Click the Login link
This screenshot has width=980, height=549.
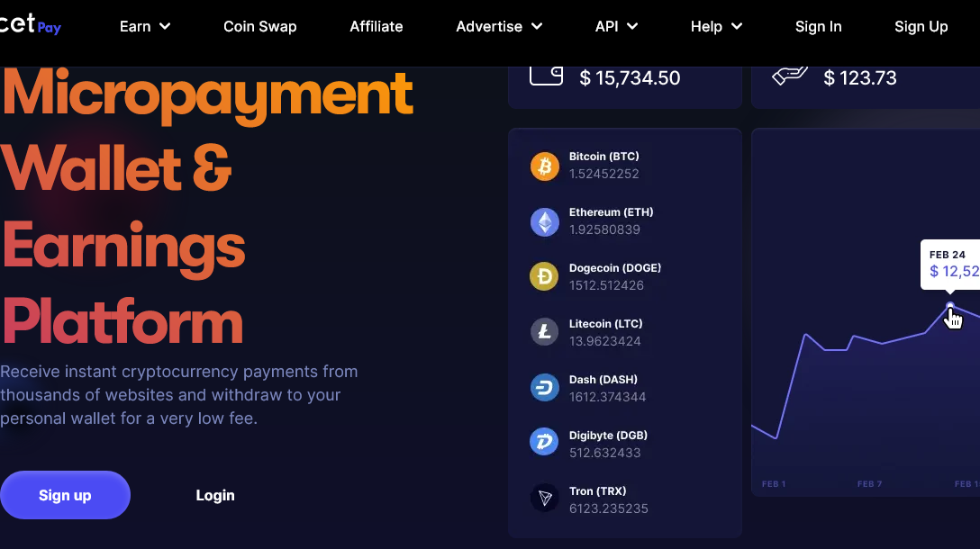pos(215,495)
